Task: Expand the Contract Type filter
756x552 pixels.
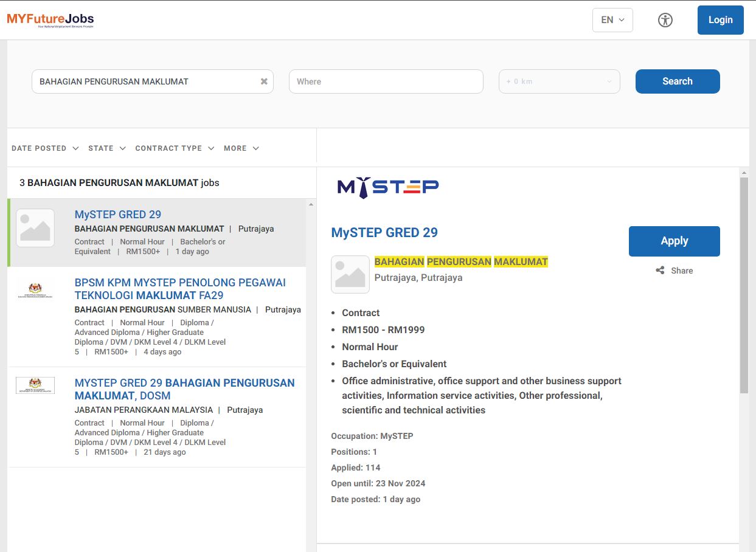Action: pos(175,148)
